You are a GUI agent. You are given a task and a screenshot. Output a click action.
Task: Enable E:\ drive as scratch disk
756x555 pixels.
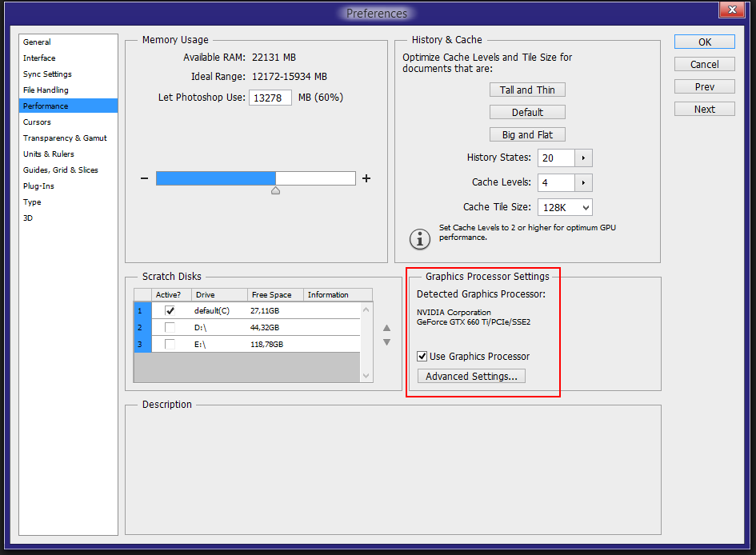[x=170, y=344]
